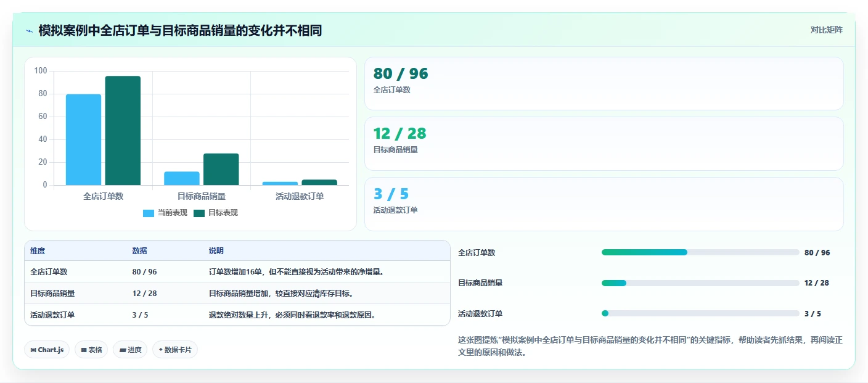Click table cell showing 80 / 96
Screen dimensions: 868x383
coord(144,272)
